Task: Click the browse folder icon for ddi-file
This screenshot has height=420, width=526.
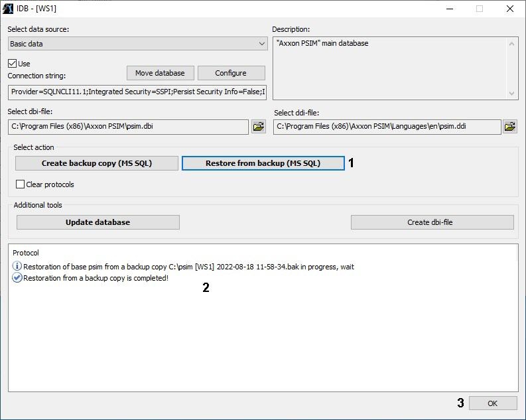Action: click(x=510, y=127)
